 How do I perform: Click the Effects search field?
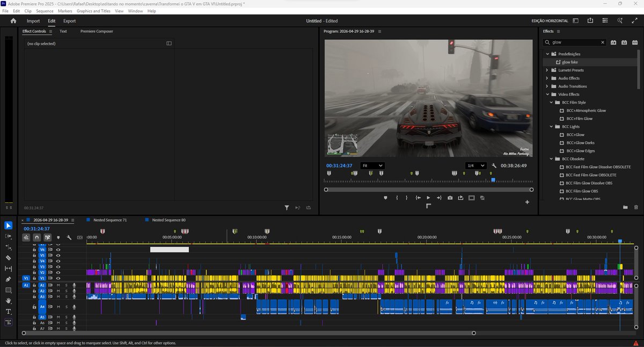(x=574, y=42)
